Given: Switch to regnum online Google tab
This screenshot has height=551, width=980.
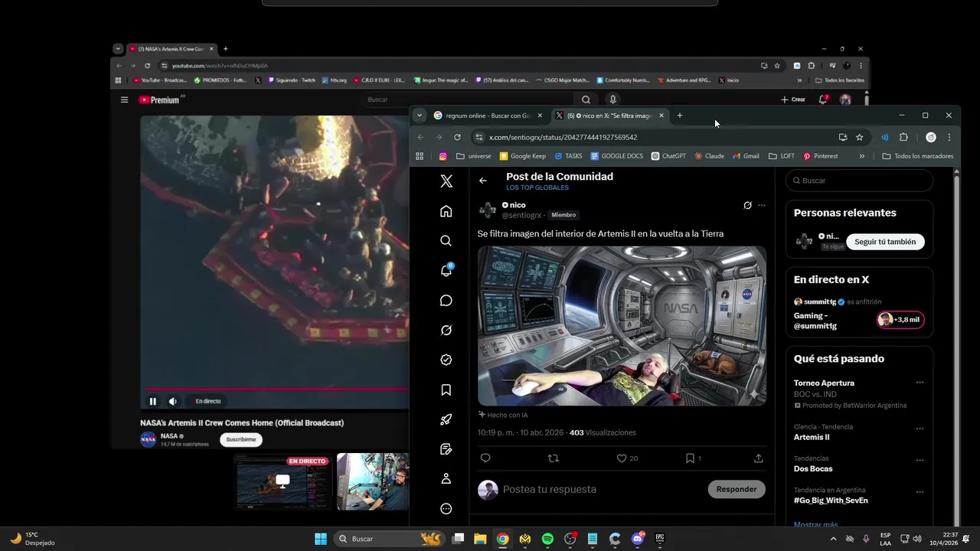Looking at the screenshot, I should pos(488,116).
